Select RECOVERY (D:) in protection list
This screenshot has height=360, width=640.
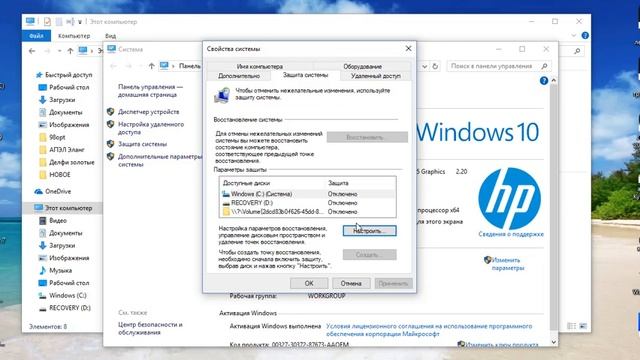coord(307,203)
